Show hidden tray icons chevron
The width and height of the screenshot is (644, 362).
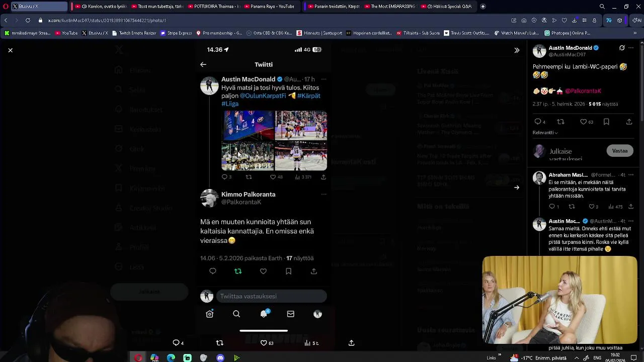[576, 358]
